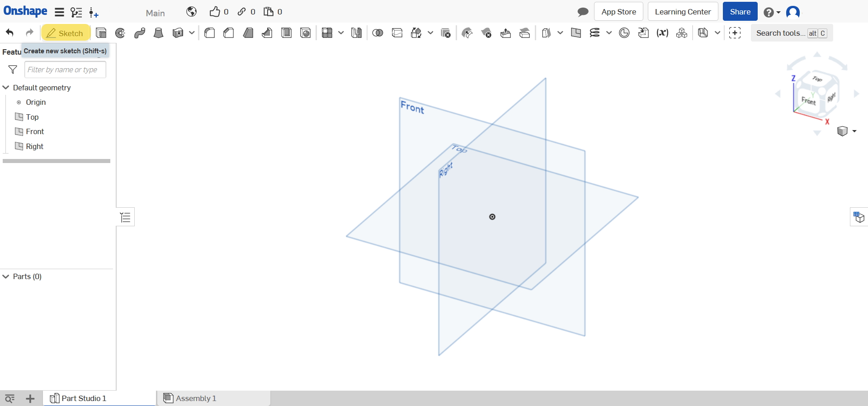Collapse the Default geometry group

point(6,88)
